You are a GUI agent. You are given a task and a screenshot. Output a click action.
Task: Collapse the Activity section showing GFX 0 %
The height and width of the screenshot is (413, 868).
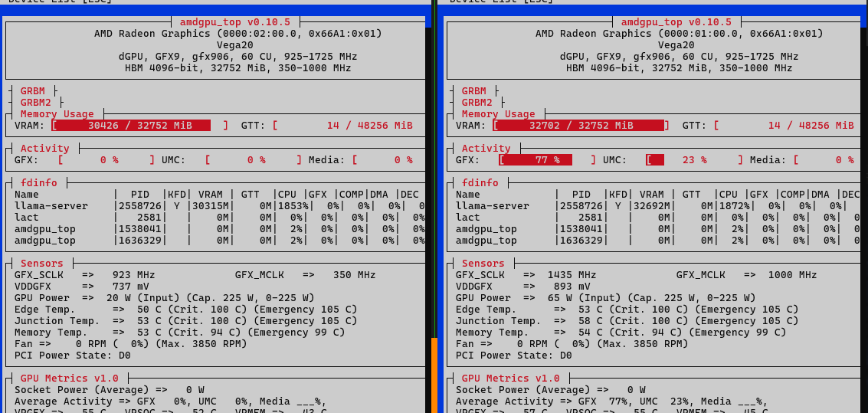pyautogui.click(x=44, y=149)
